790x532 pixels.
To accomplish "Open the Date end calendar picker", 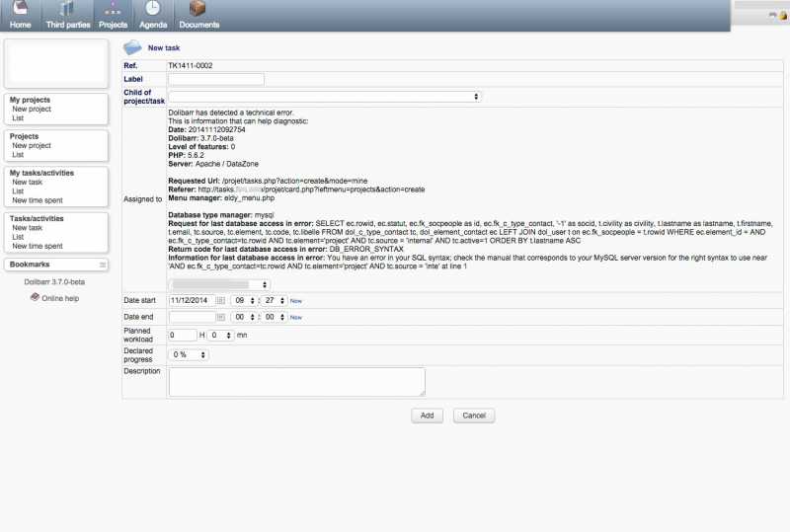I will [221, 318].
